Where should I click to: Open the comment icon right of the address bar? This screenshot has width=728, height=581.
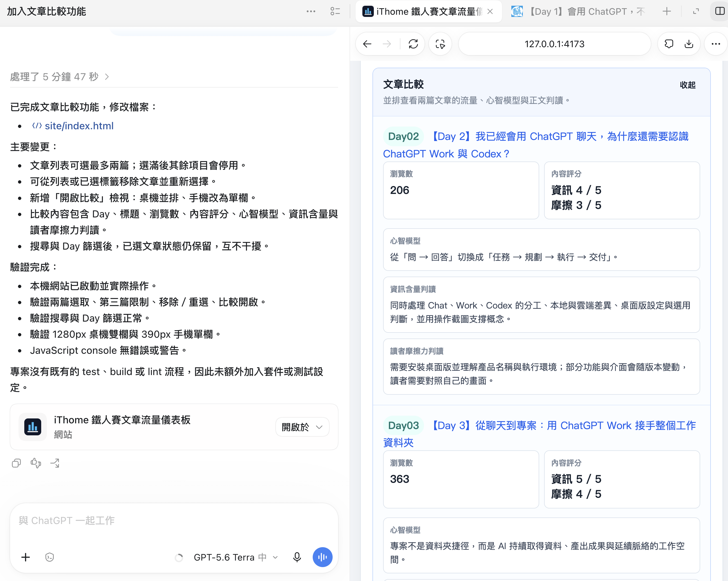point(669,44)
